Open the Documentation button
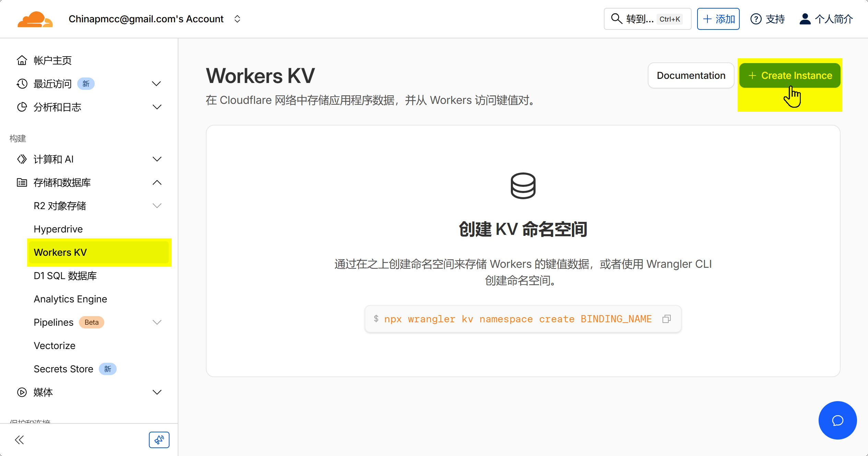 (x=691, y=75)
